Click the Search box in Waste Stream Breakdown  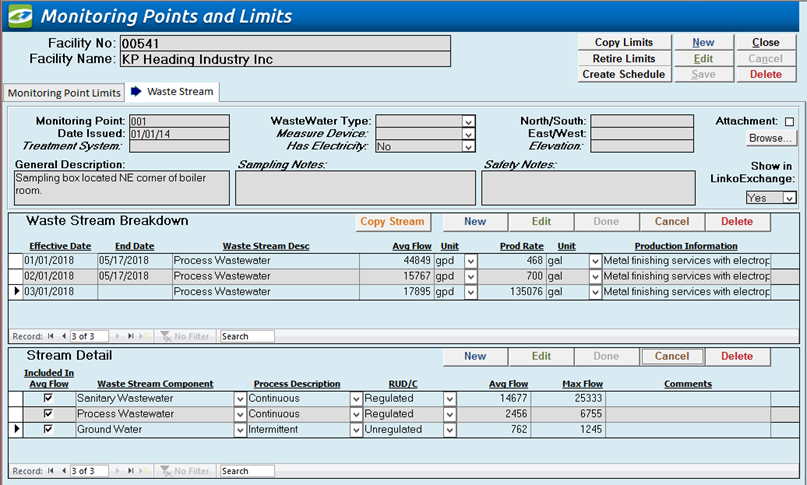pyautogui.click(x=247, y=336)
